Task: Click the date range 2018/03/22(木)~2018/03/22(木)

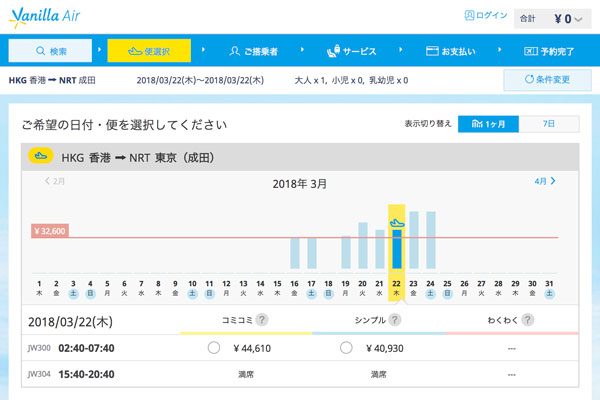Action: pyautogui.click(x=200, y=80)
